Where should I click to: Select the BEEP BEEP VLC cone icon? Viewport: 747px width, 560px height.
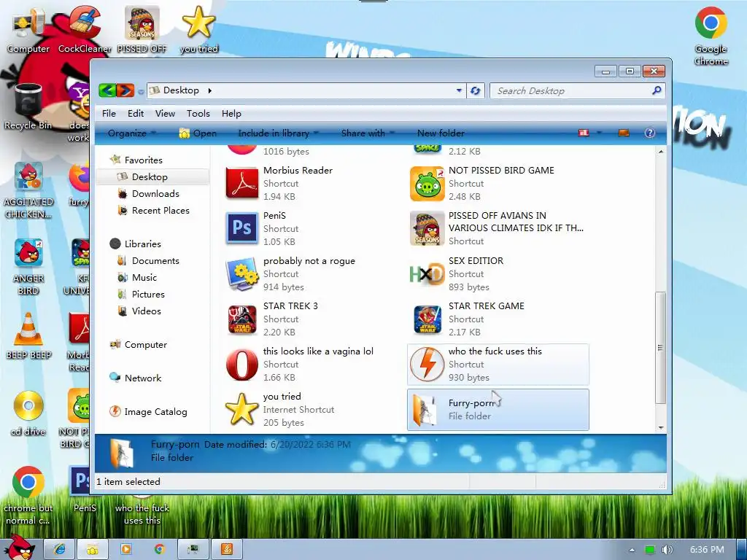point(28,335)
